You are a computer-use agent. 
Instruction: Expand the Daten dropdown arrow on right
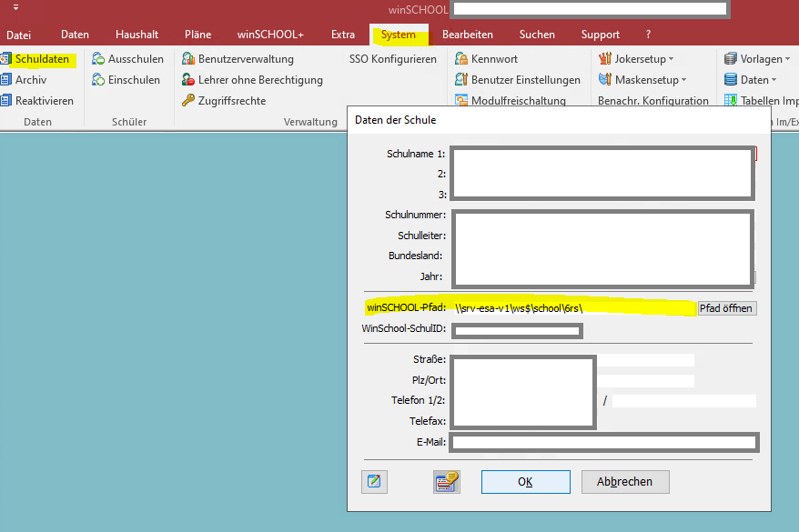tap(774, 80)
